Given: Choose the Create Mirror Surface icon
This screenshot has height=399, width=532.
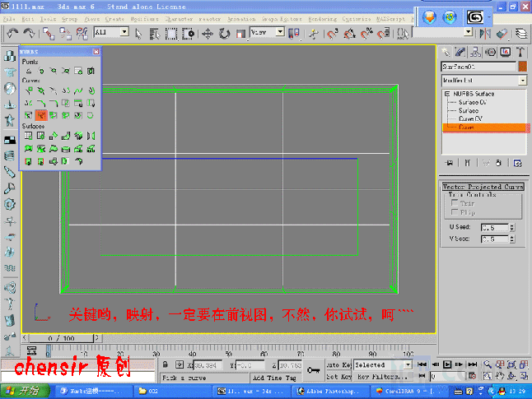Looking at the screenshot, I should tap(91, 136).
